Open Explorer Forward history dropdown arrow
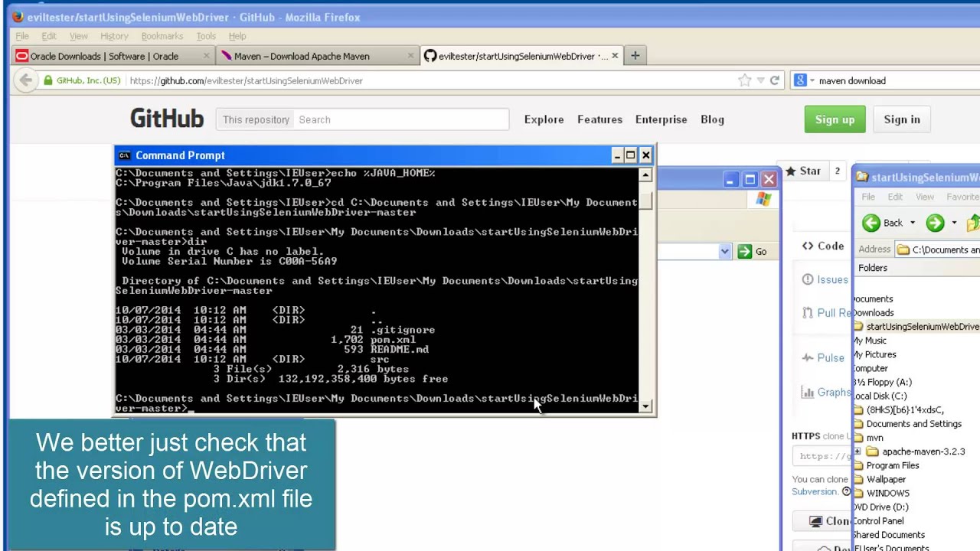980x551 pixels. [953, 223]
